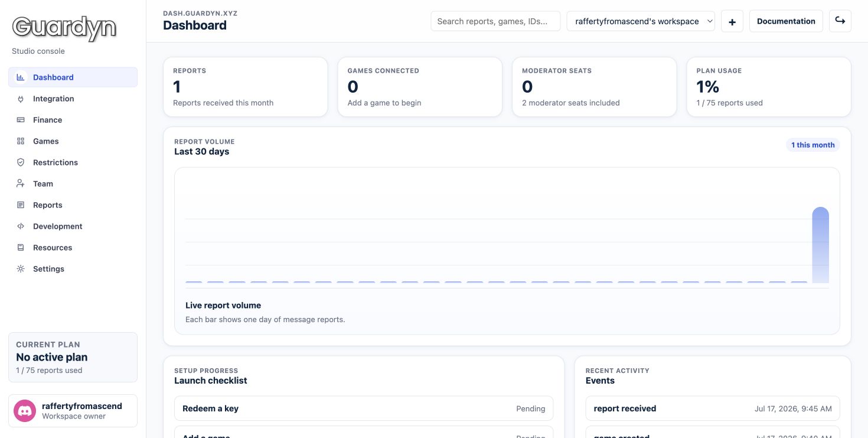
Task: Click the Development code icon
Action: pyautogui.click(x=21, y=226)
